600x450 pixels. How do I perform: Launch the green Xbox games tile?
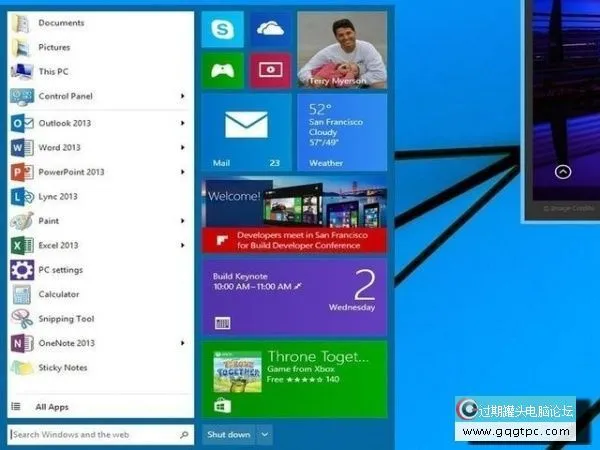click(222, 71)
